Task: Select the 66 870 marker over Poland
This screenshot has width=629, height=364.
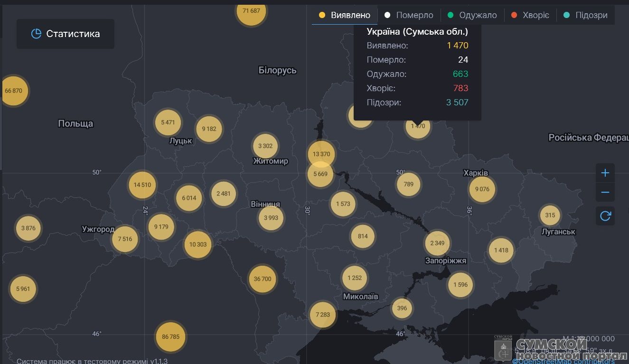Action: (x=13, y=91)
